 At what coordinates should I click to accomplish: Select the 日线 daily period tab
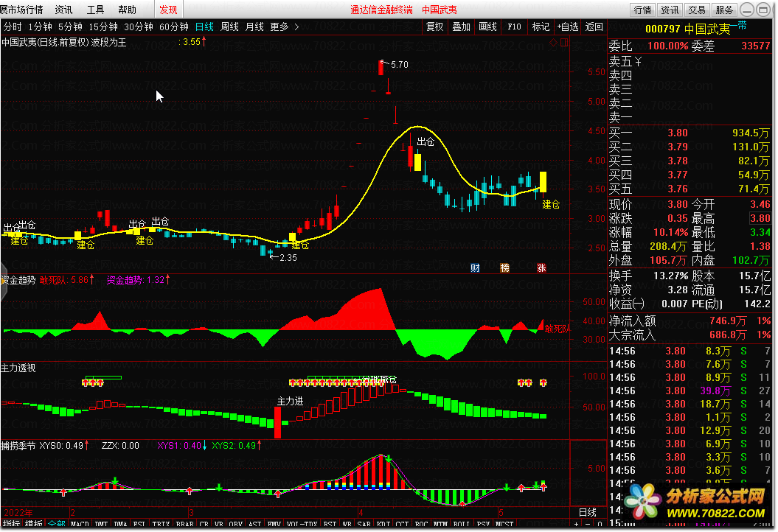coord(204,27)
